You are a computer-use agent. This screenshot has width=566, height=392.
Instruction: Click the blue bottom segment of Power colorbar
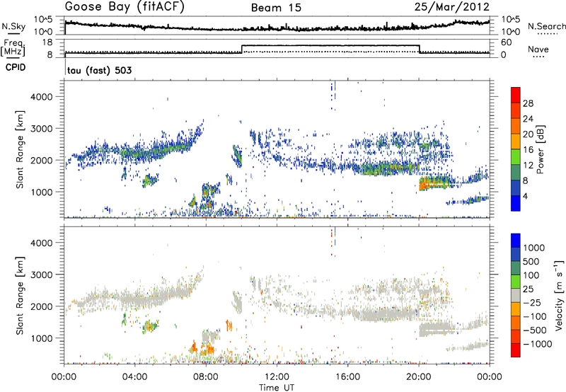516,203
